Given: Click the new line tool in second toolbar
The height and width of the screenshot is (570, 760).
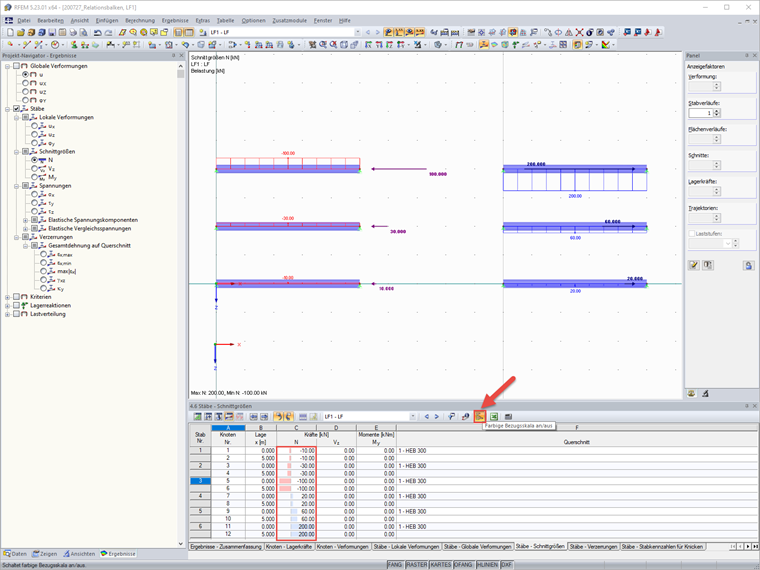Looking at the screenshot, I should coord(26,45).
